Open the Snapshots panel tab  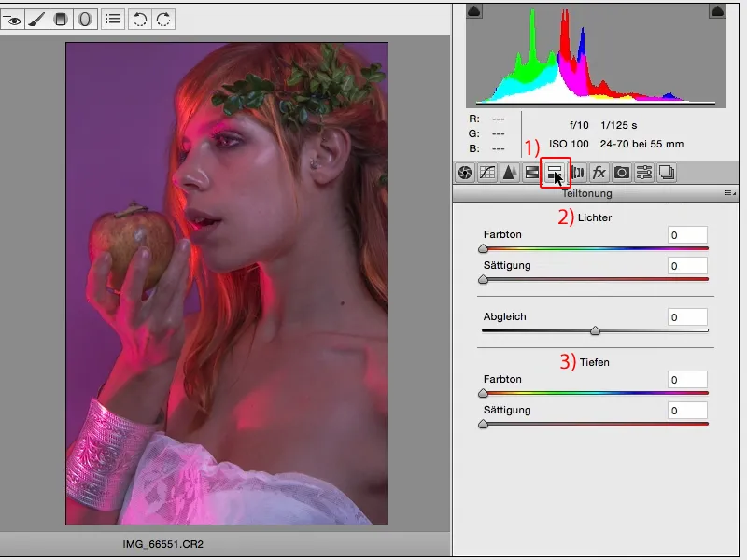pyautogui.click(x=667, y=173)
